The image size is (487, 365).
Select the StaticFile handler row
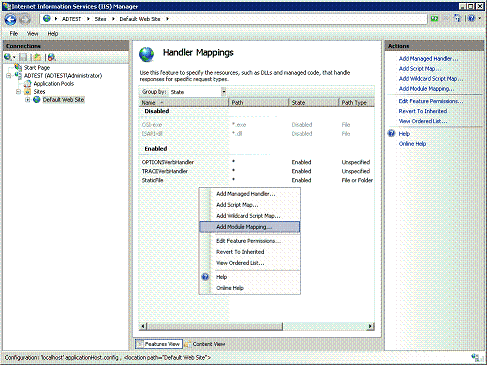click(257, 180)
